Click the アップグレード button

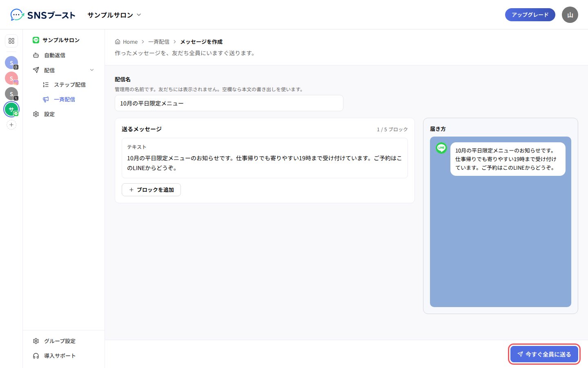pyautogui.click(x=530, y=15)
